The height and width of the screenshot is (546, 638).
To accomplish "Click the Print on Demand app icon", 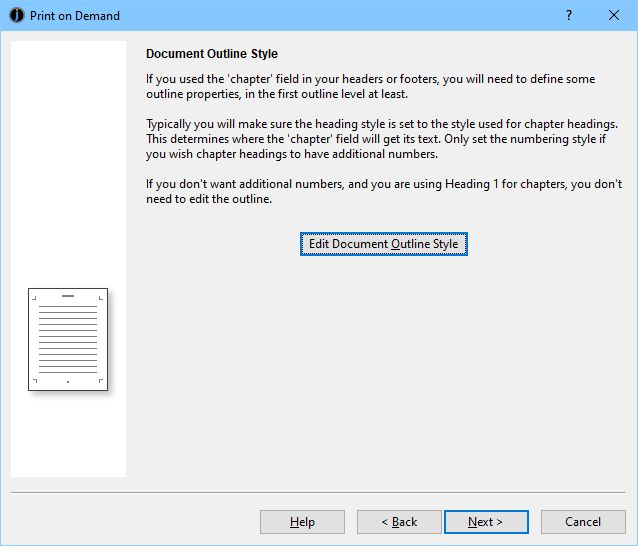I will pyautogui.click(x=16, y=16).
